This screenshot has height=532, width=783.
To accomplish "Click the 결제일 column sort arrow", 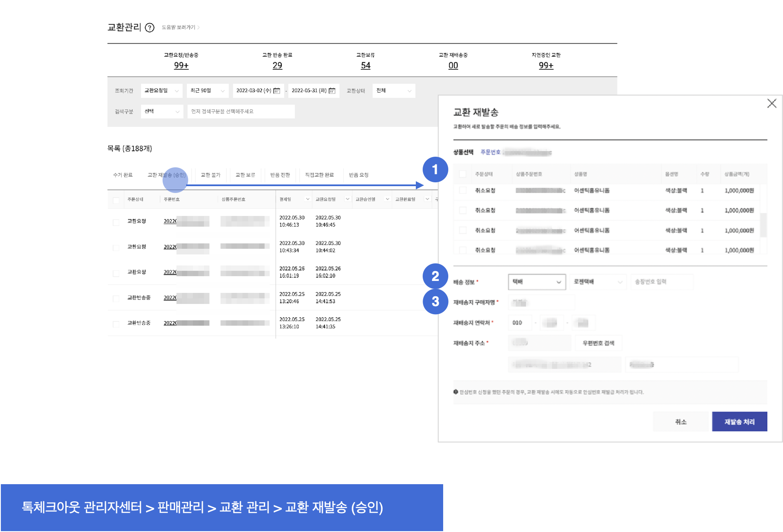I will click(x=307, y=199).
